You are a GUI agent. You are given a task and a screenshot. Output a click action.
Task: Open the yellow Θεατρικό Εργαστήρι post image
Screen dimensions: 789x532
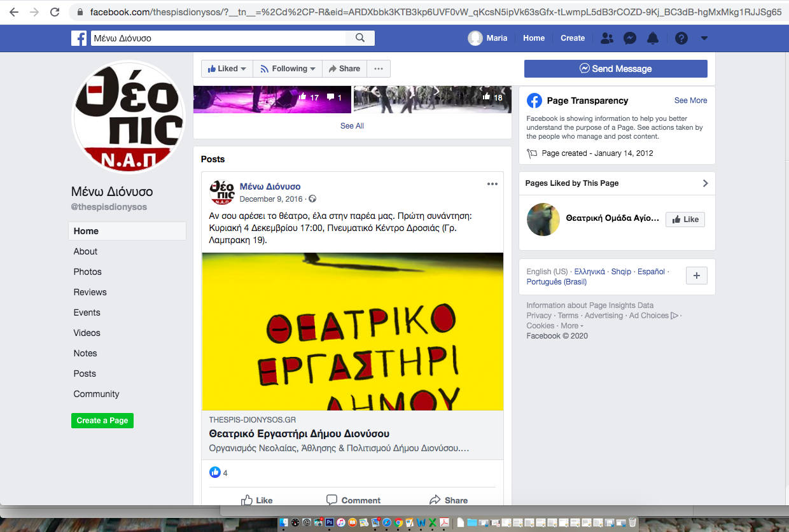tap(353, 332)
